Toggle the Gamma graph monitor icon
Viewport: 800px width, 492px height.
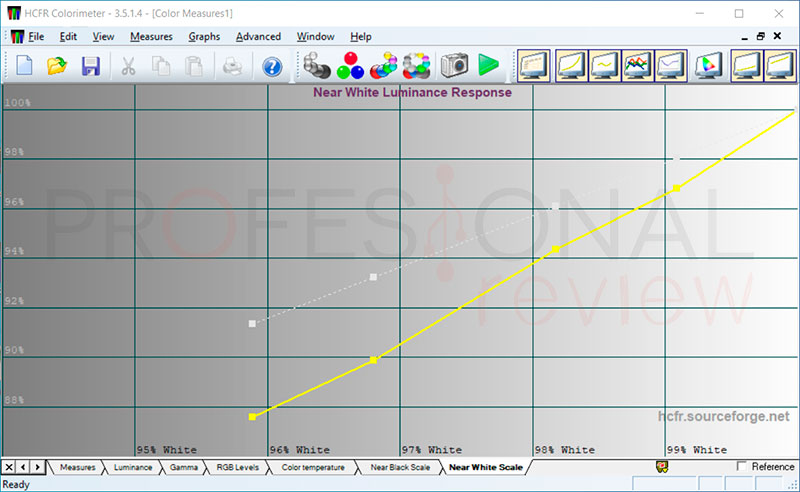[605, 65]
